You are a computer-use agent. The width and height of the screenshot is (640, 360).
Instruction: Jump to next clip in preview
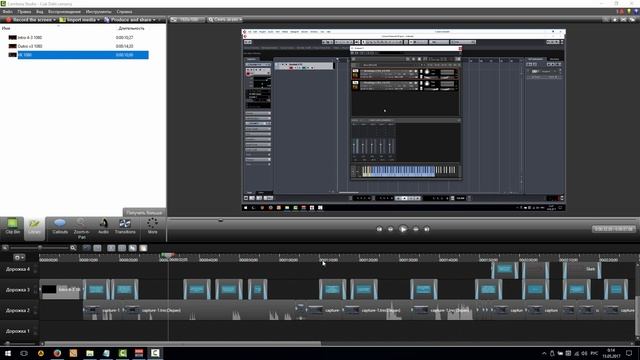[x=427, y=229]
